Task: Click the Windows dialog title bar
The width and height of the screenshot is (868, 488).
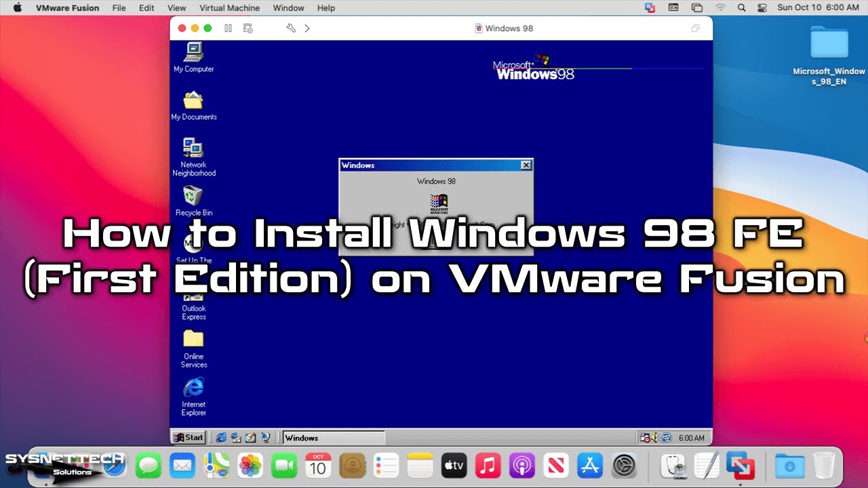Action: 436,165
